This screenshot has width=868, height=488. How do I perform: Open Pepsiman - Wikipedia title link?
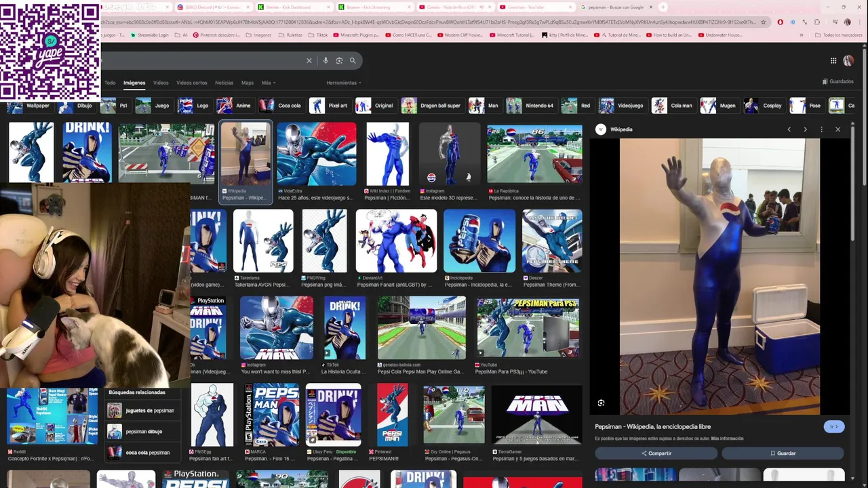(652, 426)
